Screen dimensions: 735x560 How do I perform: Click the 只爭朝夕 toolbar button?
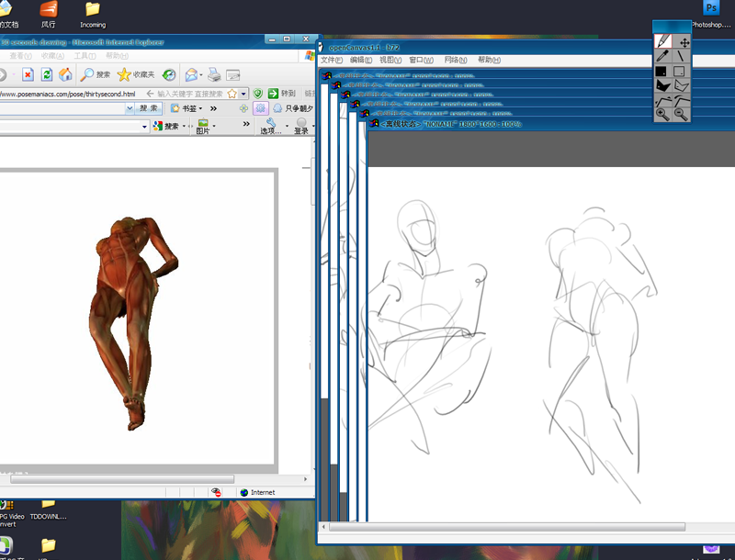point(293,108)
